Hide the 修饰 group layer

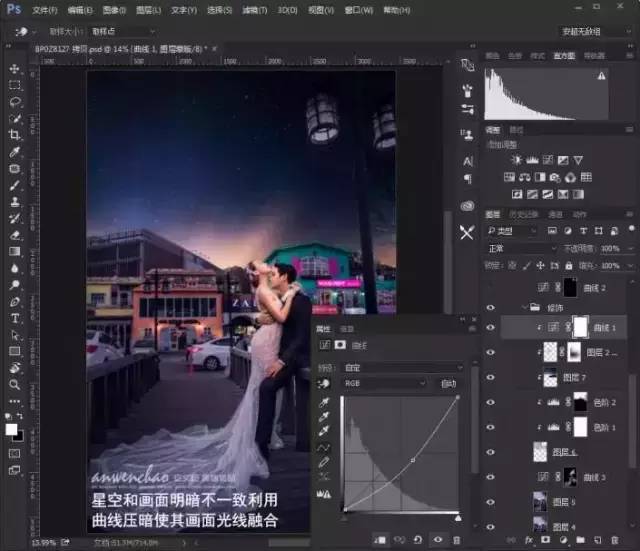[491, 308]
